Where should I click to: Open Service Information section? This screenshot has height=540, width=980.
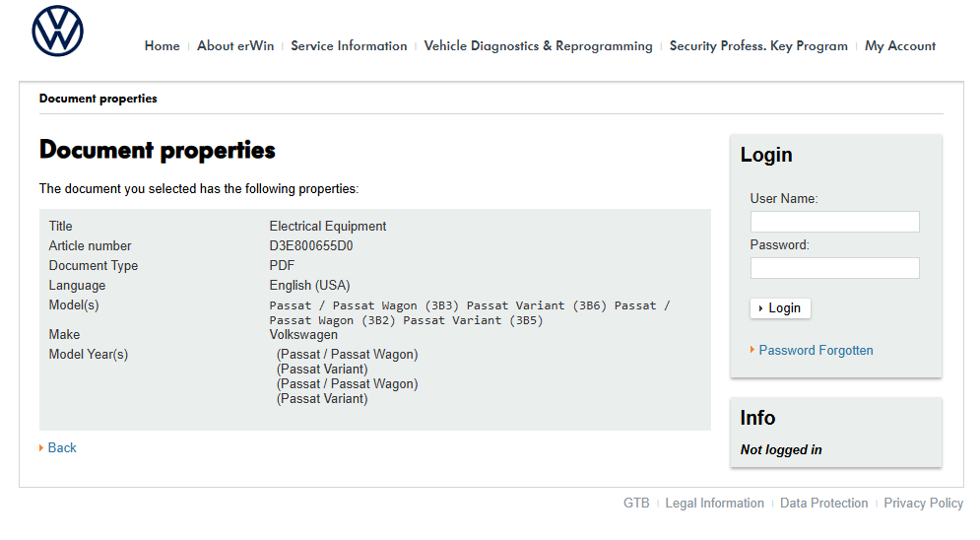click(349, 46)
